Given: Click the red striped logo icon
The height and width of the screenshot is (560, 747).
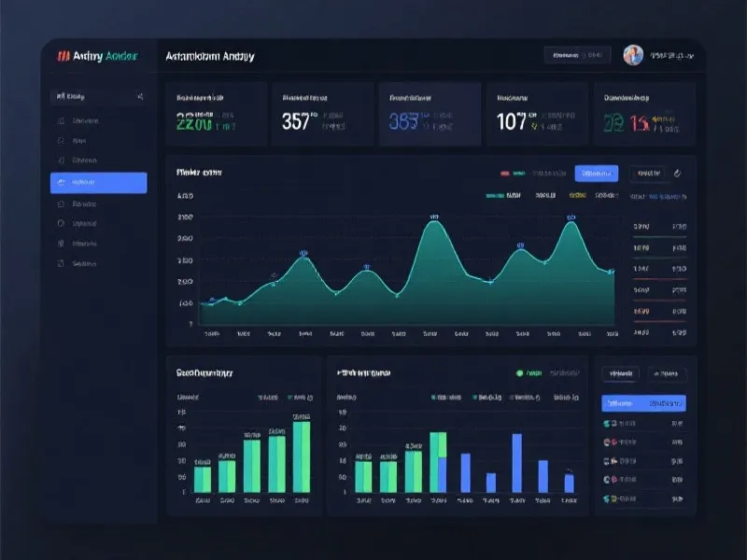Looking at the screenshot, I should click(x=63, y=56).
